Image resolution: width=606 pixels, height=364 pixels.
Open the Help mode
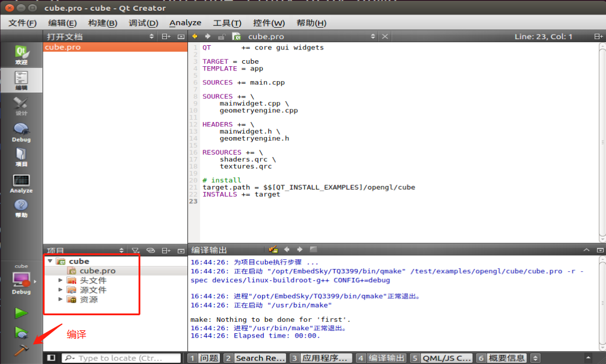21,208
